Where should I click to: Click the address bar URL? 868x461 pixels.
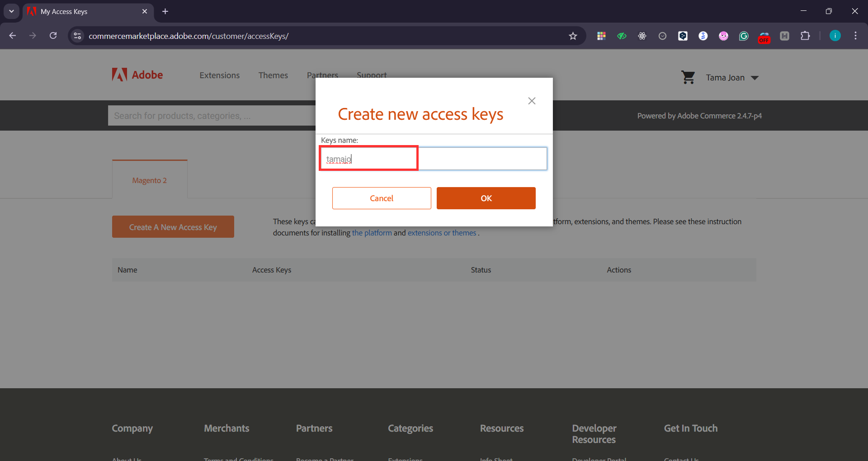(189, 36)
